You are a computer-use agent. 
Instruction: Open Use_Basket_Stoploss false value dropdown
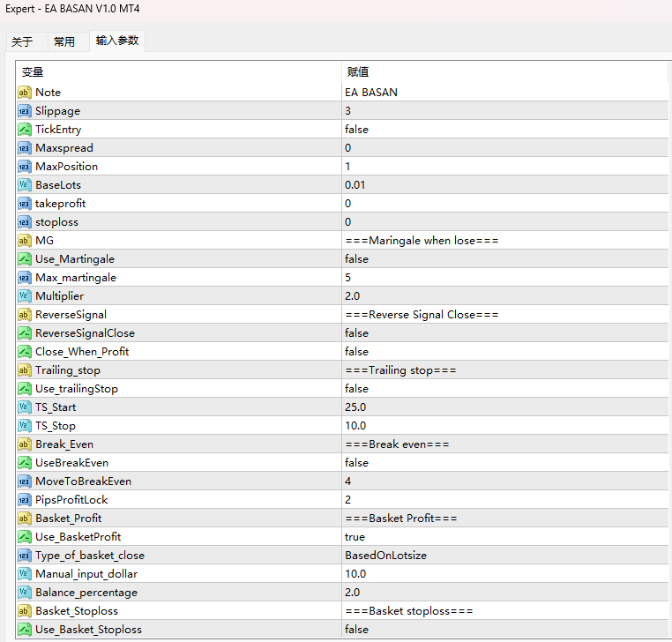pyautogui.click(x=504, y=629)
